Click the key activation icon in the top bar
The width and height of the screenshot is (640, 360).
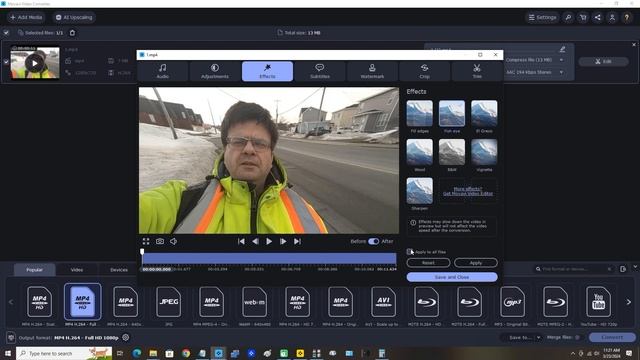point(568,18)
